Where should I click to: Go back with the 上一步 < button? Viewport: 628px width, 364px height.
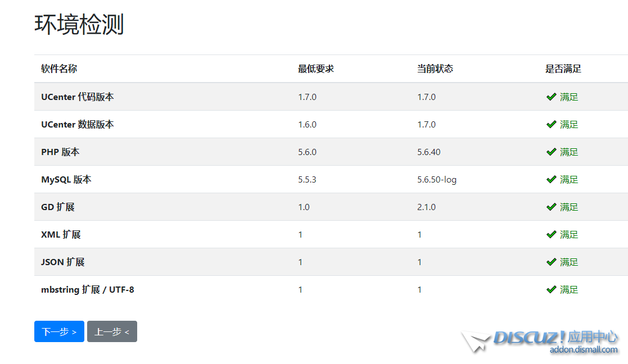(112, 331)
